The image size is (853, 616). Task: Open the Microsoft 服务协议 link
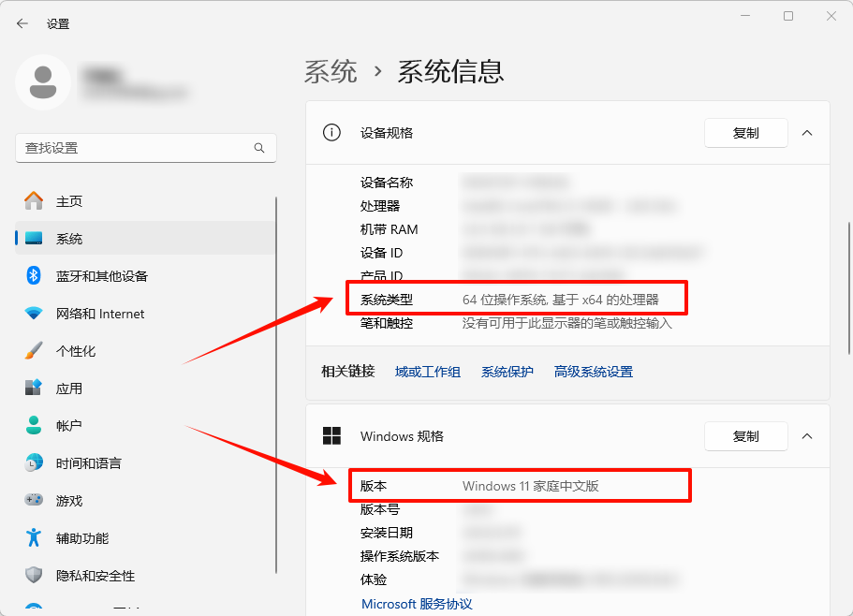point(415,604)
